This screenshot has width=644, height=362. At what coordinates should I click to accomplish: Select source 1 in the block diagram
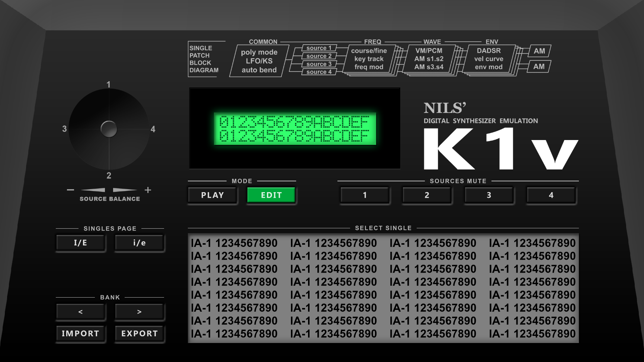(319, 48)
